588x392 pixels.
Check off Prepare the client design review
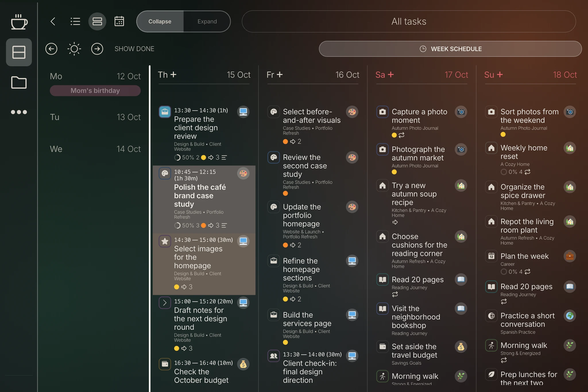165,112
